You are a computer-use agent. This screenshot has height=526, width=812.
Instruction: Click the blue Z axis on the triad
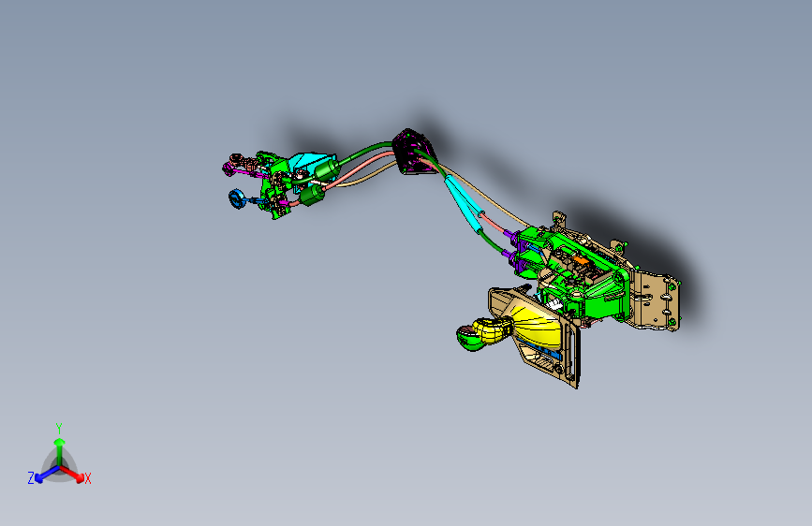[x=47, y=475]
